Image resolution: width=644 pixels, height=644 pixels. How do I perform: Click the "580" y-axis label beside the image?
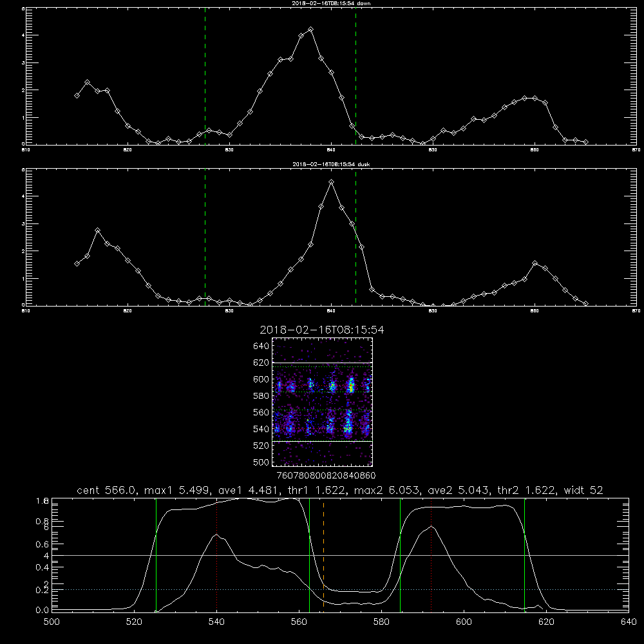pos(261,396)
